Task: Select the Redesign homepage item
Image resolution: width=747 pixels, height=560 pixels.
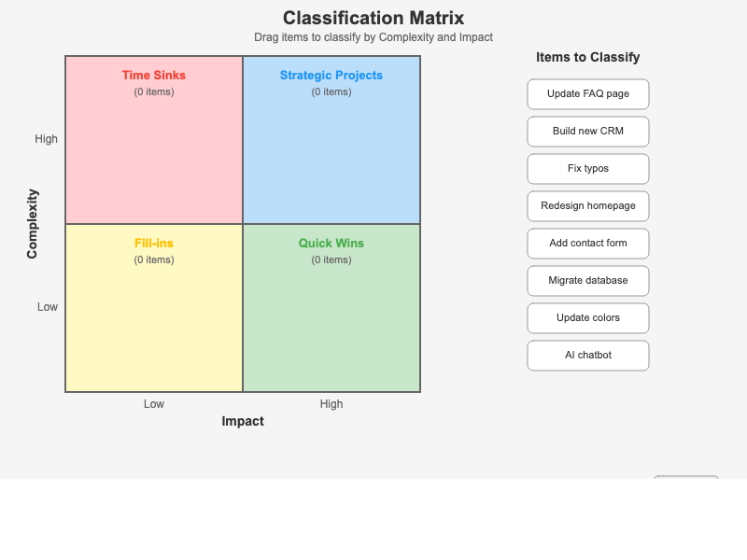Action: (x=587, y=206)
